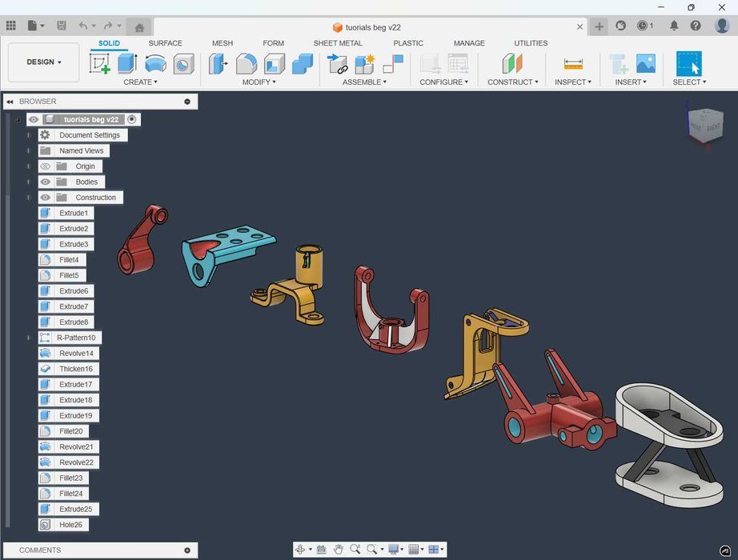738x560 pixels.
Task: Click the Select tool icon
Action: [688, 63]
